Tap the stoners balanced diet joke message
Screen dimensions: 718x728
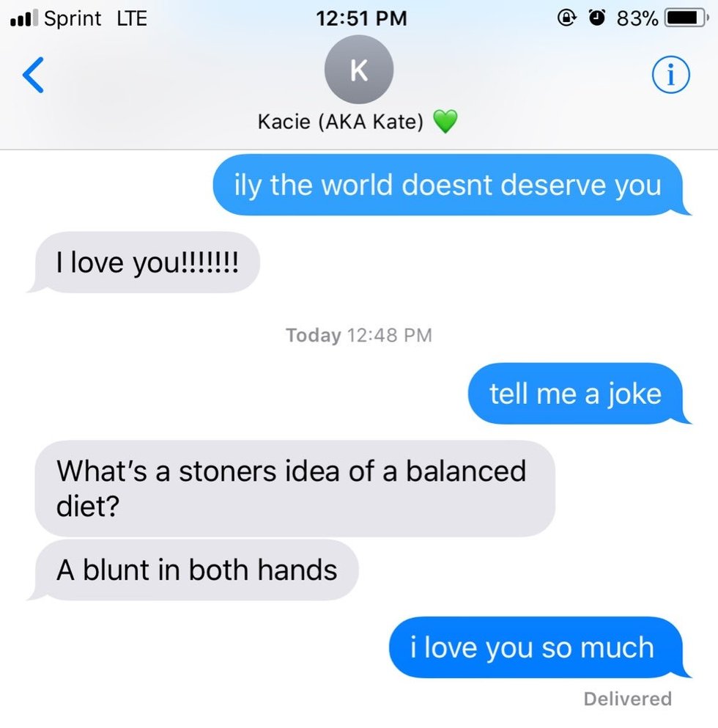click(295, 488)
